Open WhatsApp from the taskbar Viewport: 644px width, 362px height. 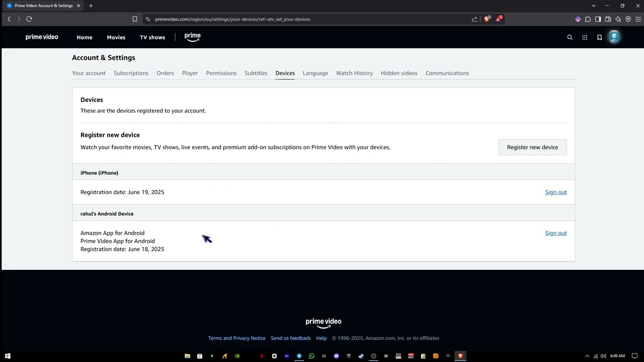tap(311, 356)
